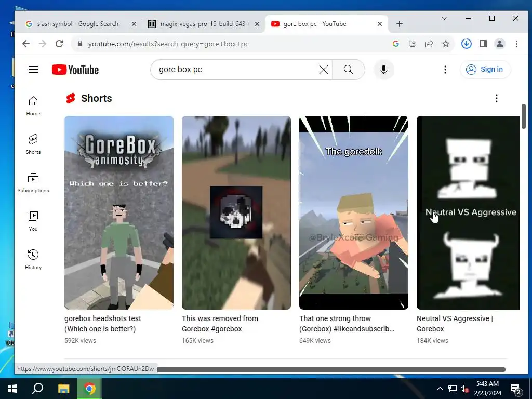The height and width of the screenshot is (399, 532).
Task: Reload the page
Action: point(59,44)
